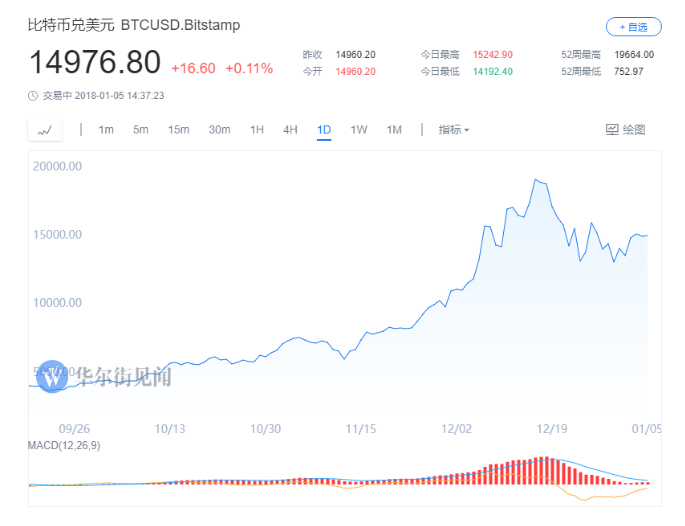This screenshot has width=685, height=526.
Task: Choose the 1H timeframe
Action: (x=257, y=130)
